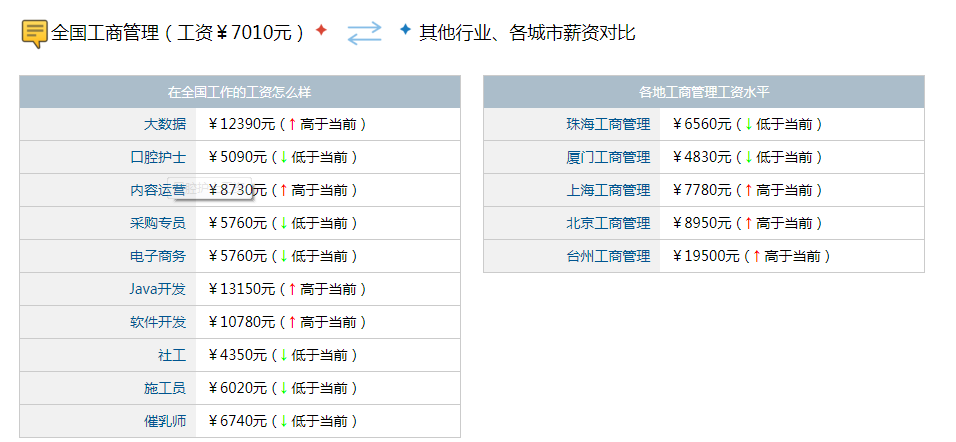Click the red up arrow in 台州工商管理 row
This screenshot has width=956, height=442.
pyautogui.click(x=756, y=256)
